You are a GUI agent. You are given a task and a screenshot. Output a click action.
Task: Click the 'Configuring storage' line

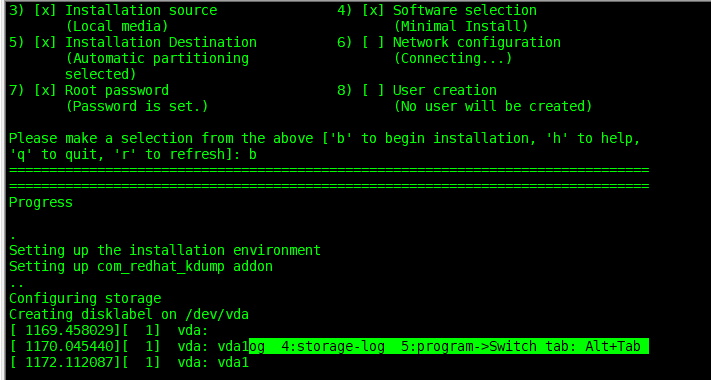(x=85, y=298)
